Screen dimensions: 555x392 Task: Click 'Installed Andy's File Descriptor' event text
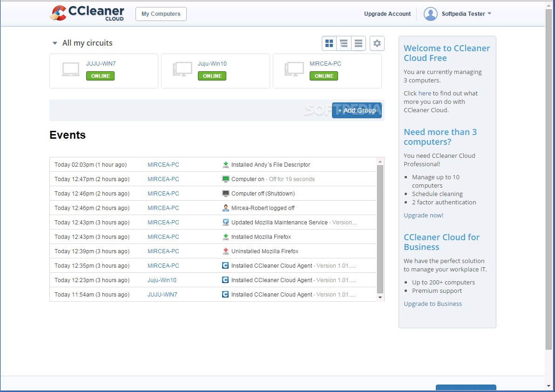coord(271,164)
